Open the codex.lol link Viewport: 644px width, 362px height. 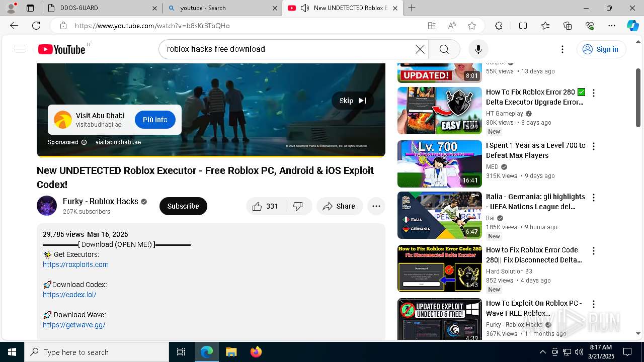pyautogui.click(x=69, y=295)
